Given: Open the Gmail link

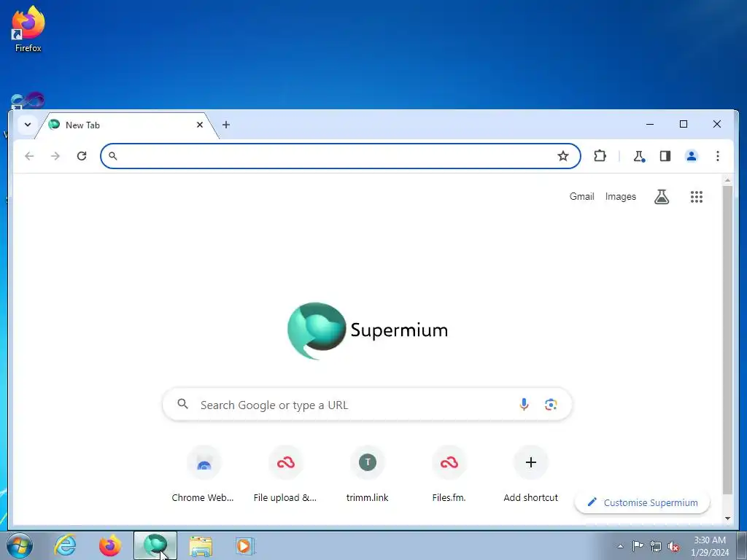Looking at the screenshot, I should (581, 197).
